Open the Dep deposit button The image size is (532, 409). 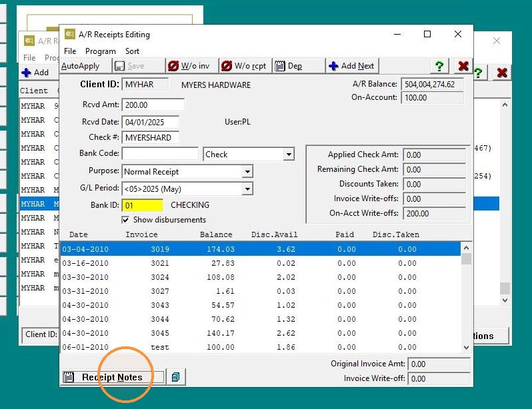point(299,66)
